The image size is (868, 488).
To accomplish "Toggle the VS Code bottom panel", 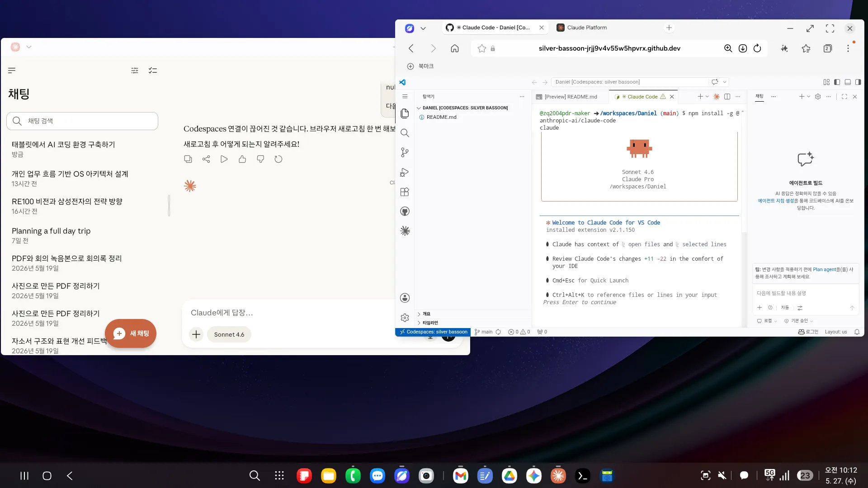I will (x=848, y=82).
